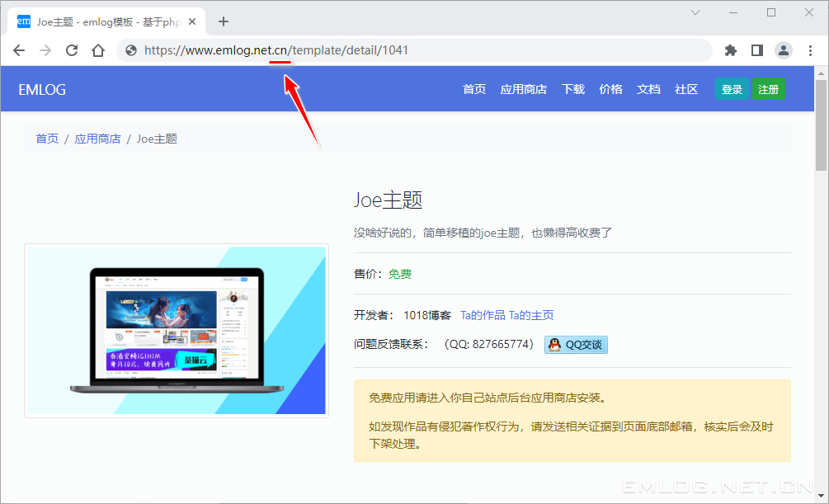Reload the page with the refresh icon
Screen dimensions: 829x504
[72, 50]
